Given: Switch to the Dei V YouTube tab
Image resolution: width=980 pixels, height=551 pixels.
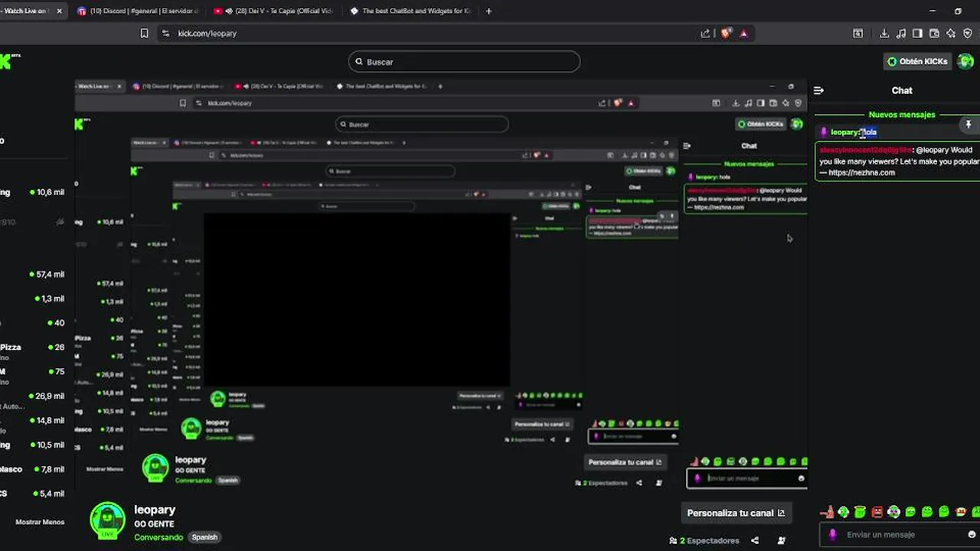Looking at the screenshot, I should click(x=273, y=11).
